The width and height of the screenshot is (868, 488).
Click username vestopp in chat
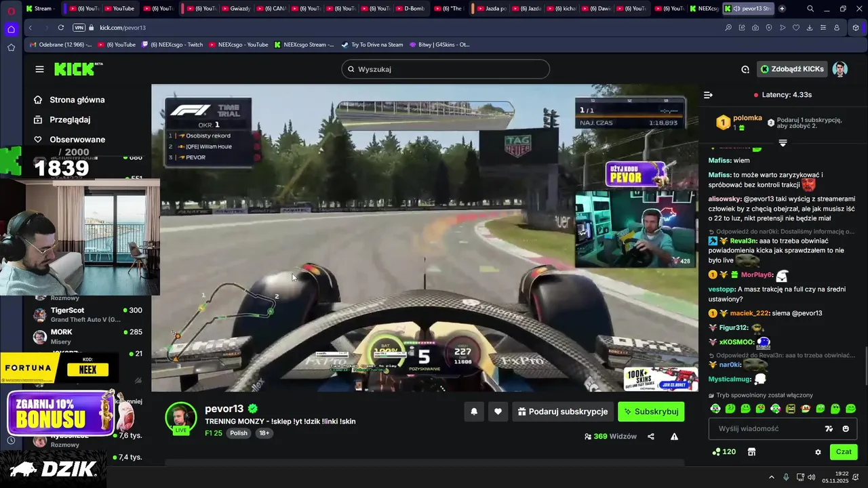click(x=722, y=289)
